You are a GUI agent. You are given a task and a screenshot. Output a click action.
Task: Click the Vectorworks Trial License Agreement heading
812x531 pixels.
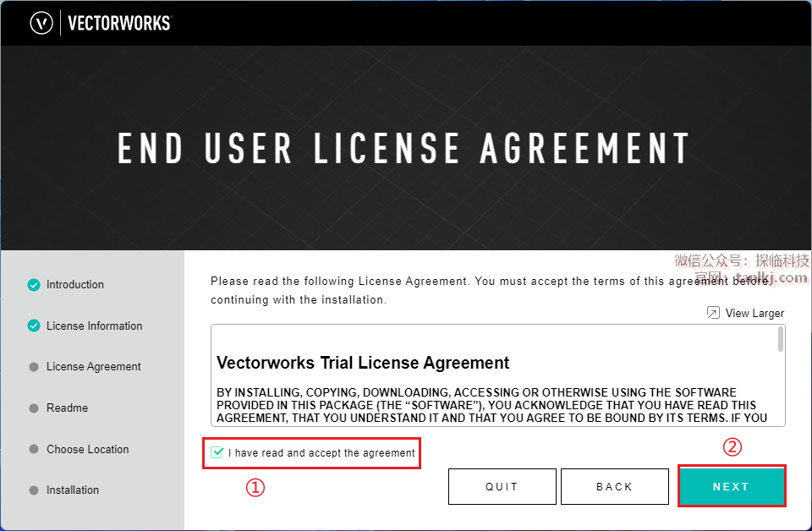coord(363,363)
